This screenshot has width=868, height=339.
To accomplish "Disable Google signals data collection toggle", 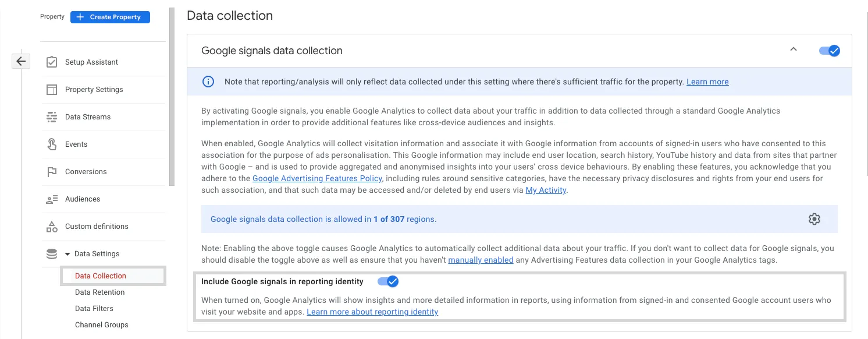I will (x=830, y=51).
